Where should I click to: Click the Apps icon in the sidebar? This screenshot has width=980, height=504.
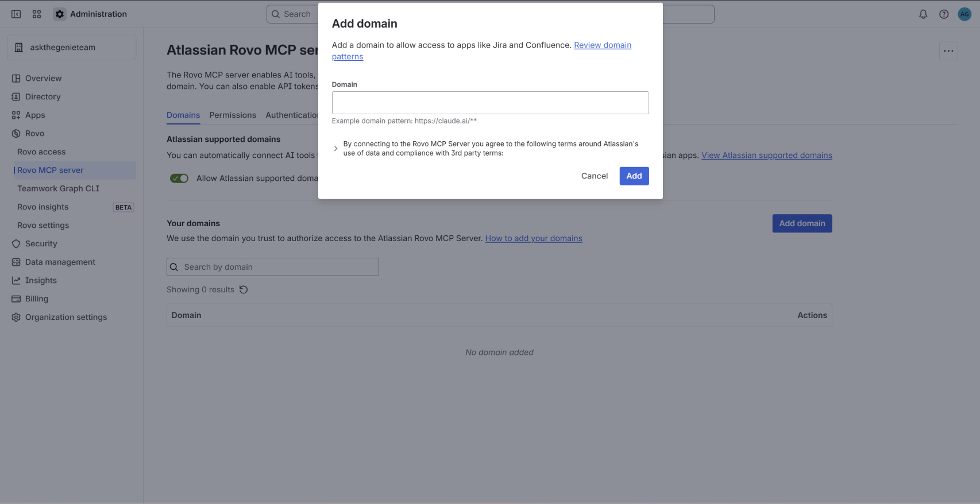16,115
